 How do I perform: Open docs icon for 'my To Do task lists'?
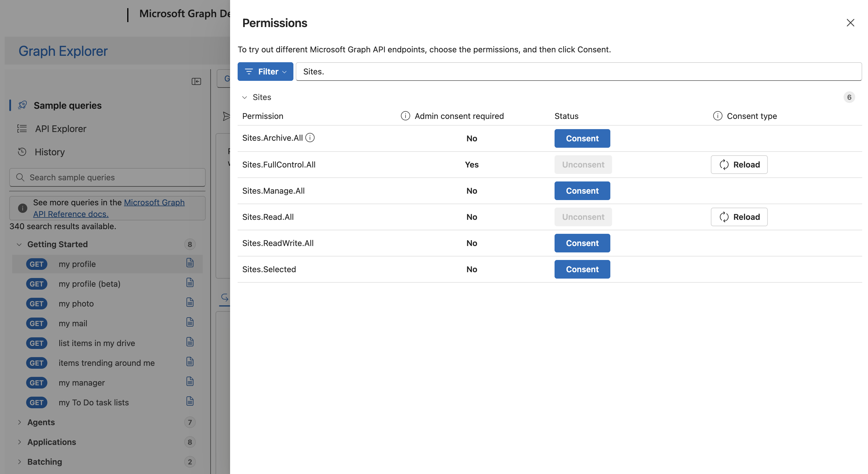190,402
